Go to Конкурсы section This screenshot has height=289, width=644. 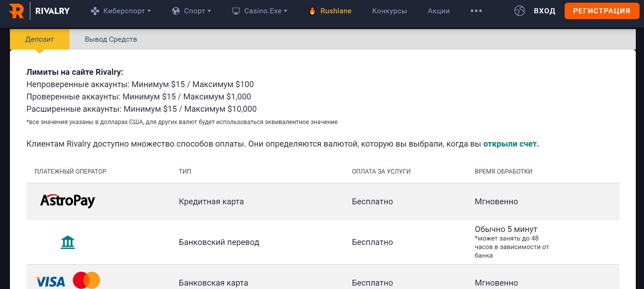(389, 11)
